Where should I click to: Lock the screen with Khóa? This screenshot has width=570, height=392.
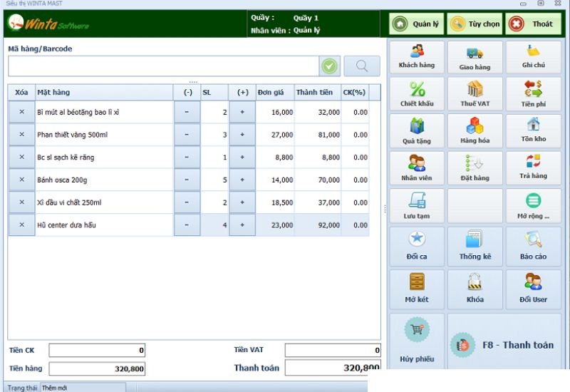[475, 289]
